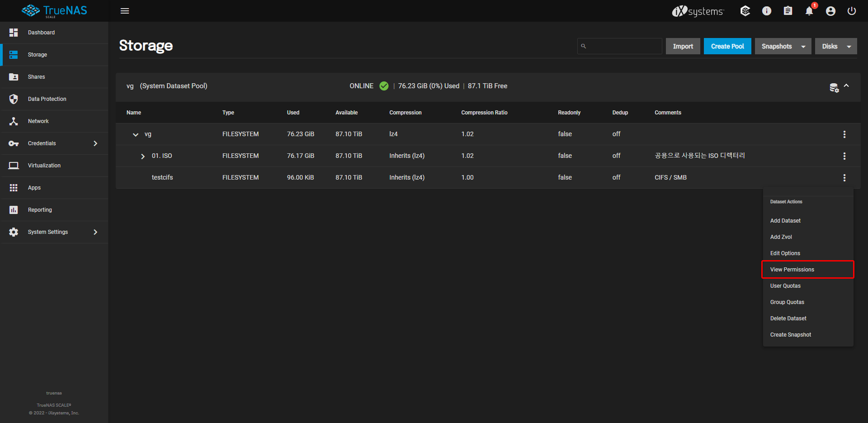Screen dimensions: 868x423
Task: Open the alerts bell notification icon
Action: coord(809,11)
